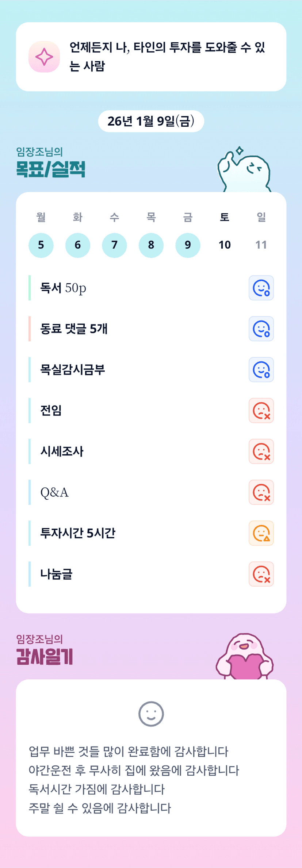Click blue smiley status for 동료 댓글 5개
The image size is (302, 868).
261,329
